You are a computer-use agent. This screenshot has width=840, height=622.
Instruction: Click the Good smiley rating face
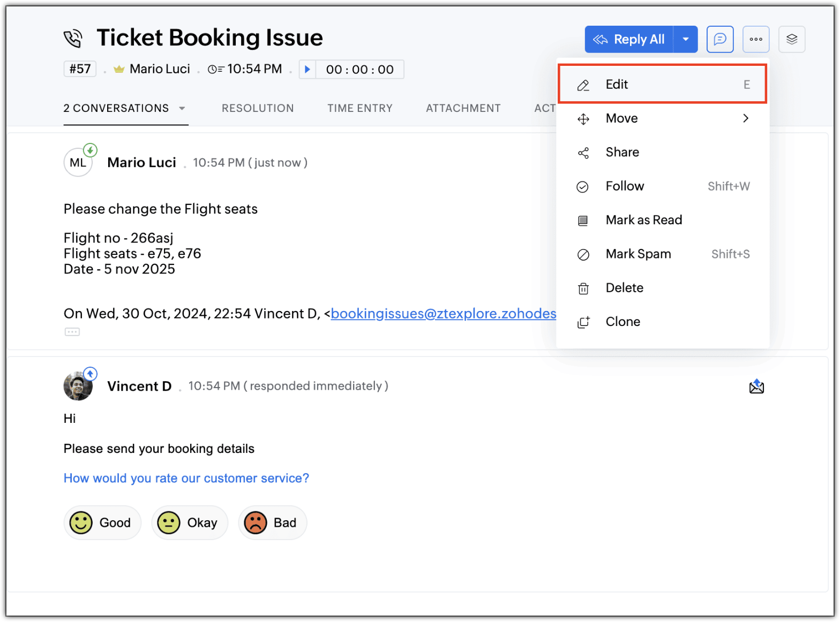[x=81, y=522]
